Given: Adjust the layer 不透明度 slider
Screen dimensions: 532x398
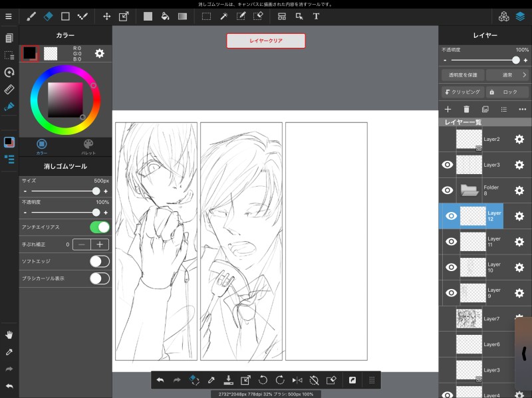Looking at the screenshot, I should (x=485, y=60).
